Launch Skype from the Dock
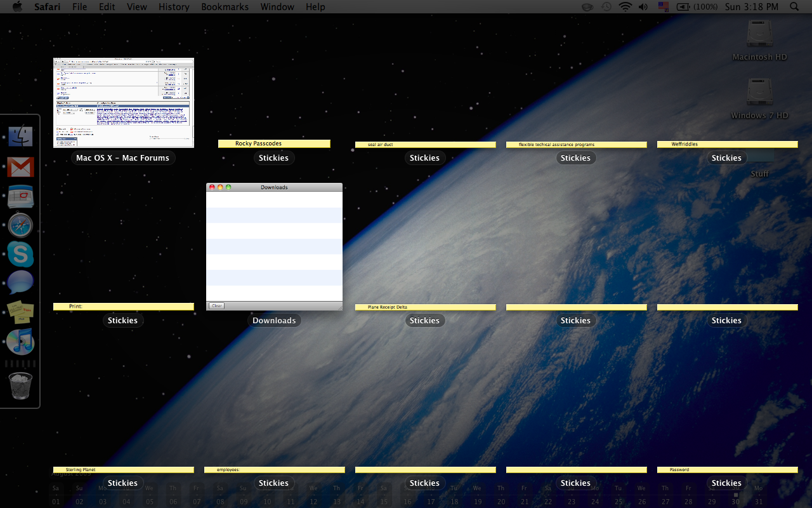 20,254
